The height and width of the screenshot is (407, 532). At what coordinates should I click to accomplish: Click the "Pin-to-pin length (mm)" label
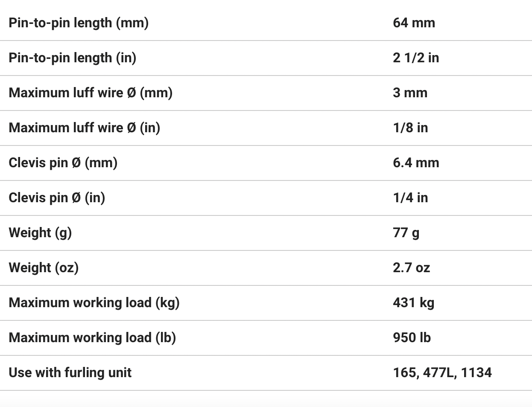click(x=79, y=23)
